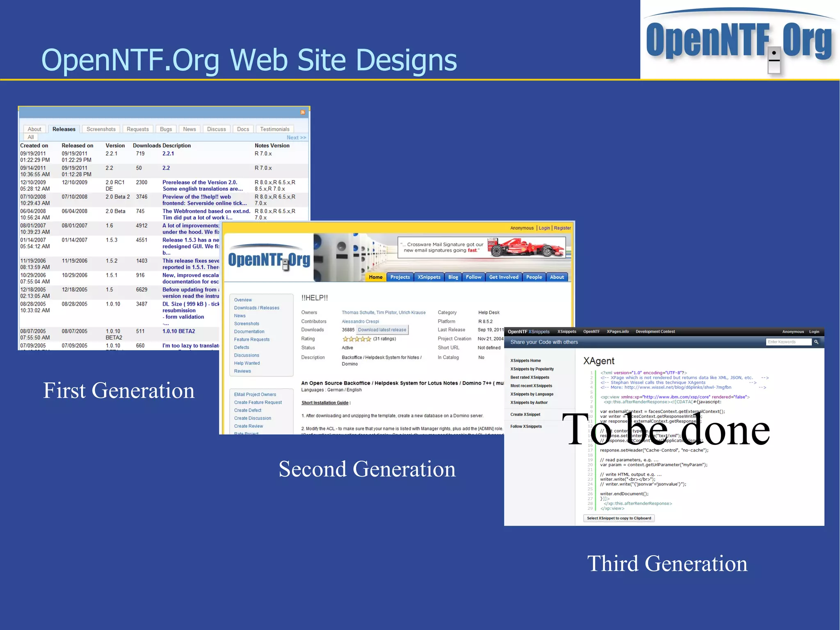Open Screenshots in the project sidebar
Screen dimensions: 840x630
coord(247,324)
